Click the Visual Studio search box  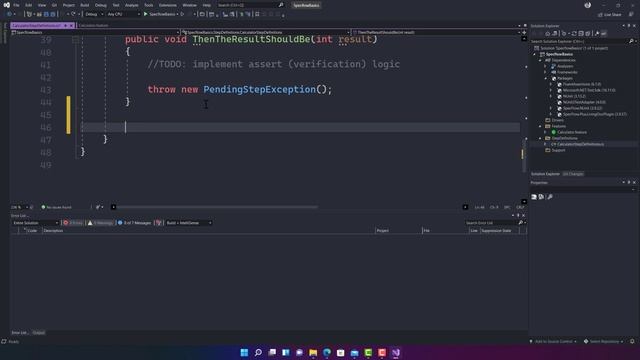click(250, 5)
